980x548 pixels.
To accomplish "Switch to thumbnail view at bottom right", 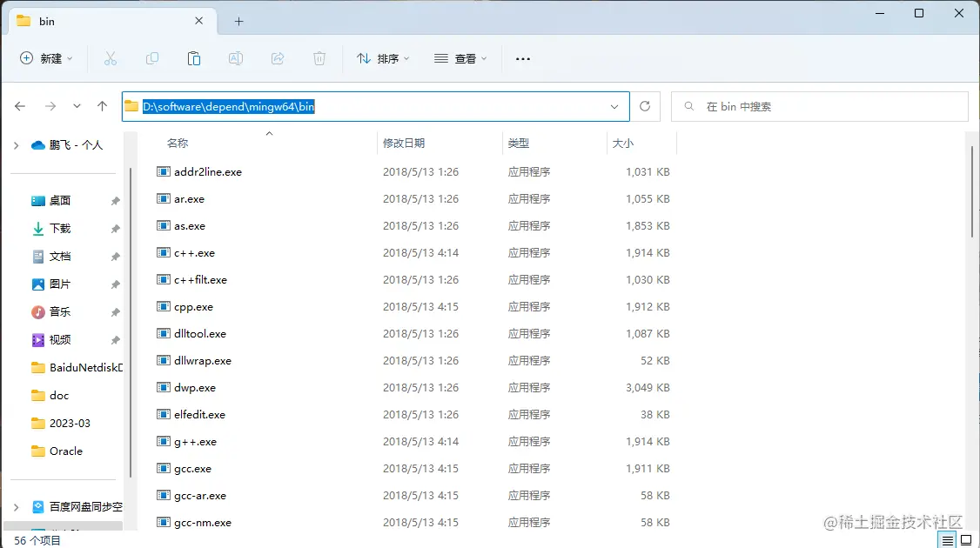I will [966, 539].
